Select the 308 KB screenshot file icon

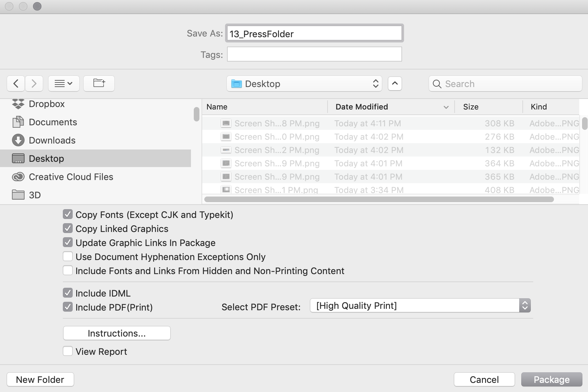226,123
